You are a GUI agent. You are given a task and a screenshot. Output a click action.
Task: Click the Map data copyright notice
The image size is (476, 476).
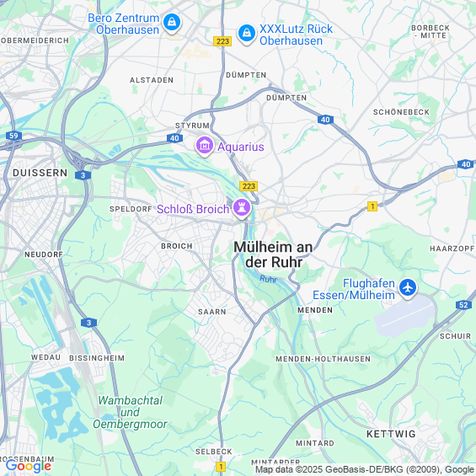[x=365, y=469]
